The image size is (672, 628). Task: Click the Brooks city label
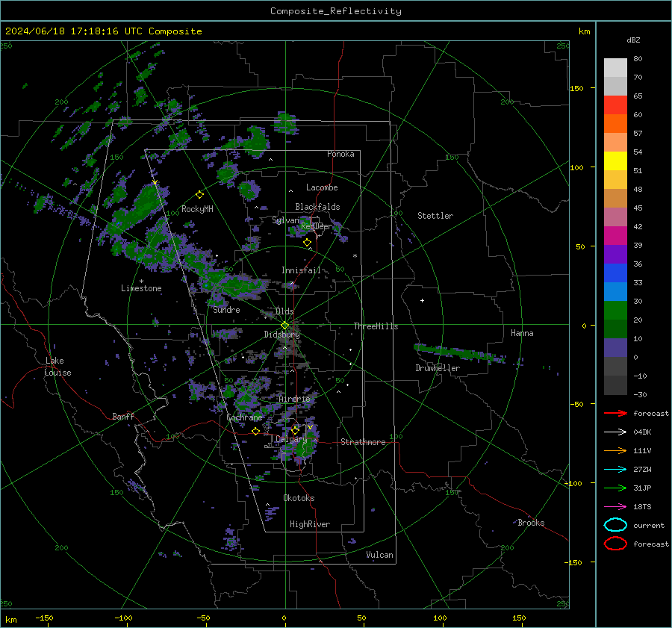tap(531, 523)
